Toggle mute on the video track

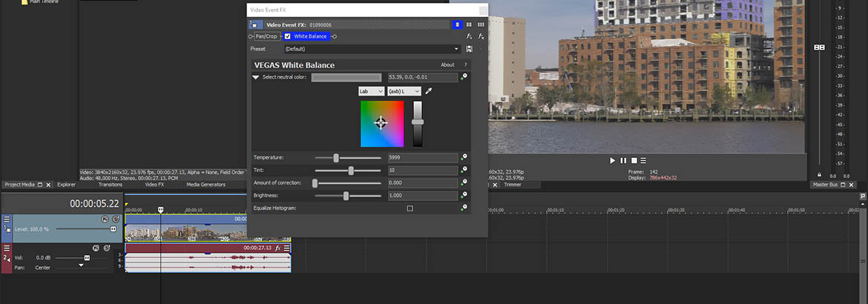[x=104, y=219]
